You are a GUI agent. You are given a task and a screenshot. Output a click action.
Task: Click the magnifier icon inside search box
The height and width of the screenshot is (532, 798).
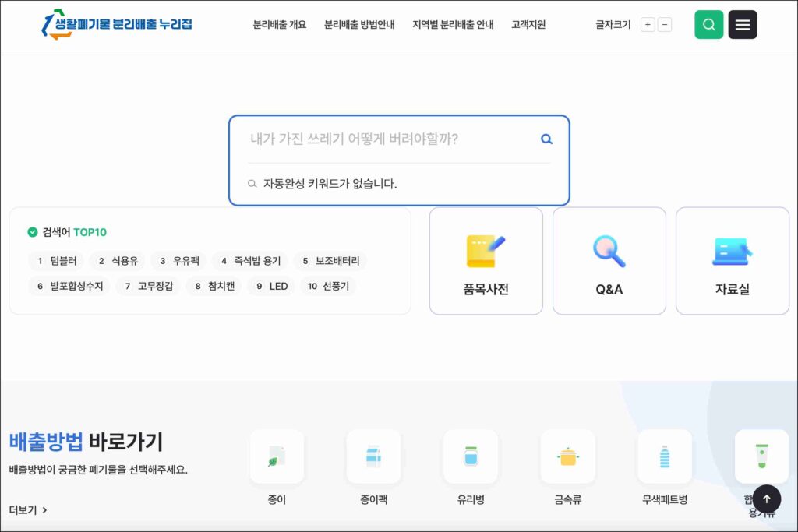coord(546,139)
